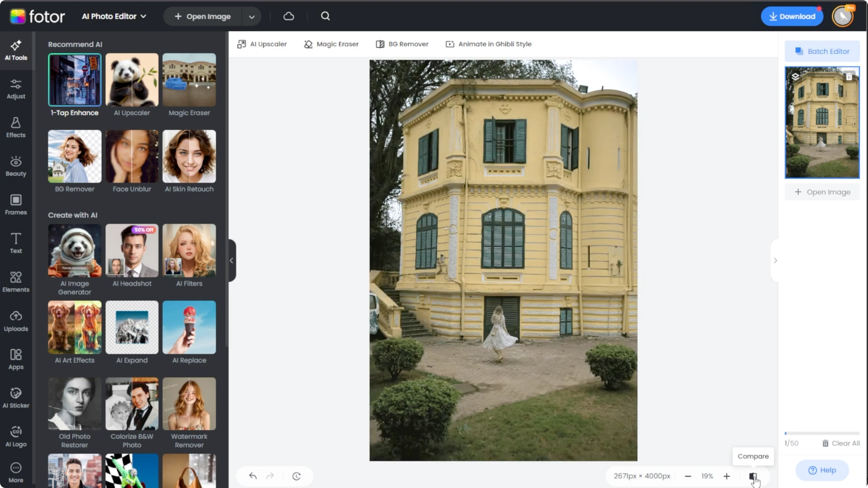The width and height of the screenshot is (868, 488).
Task: Open the AI Expand tool
Action: coord(132,332)
